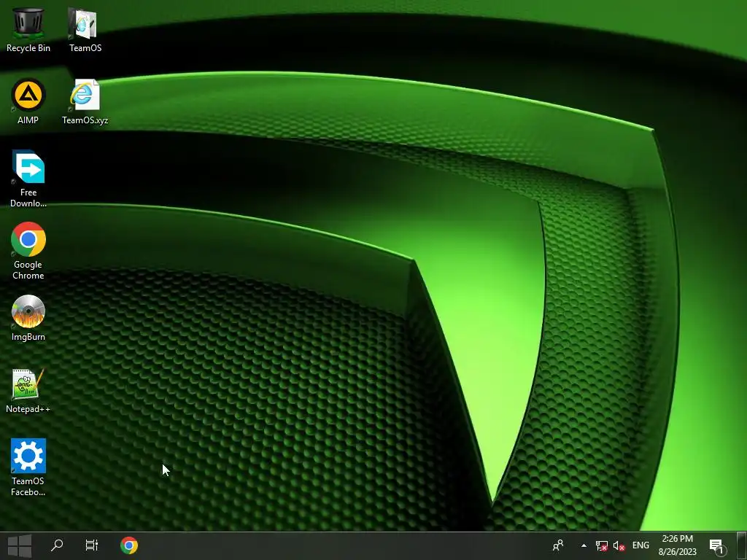This screenshot has height=560, width=747.
Task: Open taskbar search magnifier
Action: coord(57,545)
